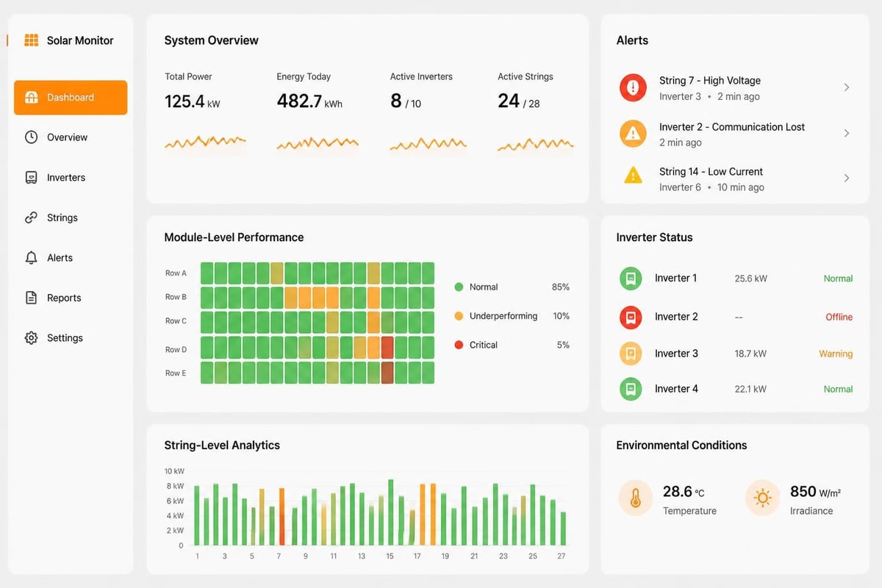The image size is (882, 588).
Task: Expand the String 7 High Voltage alert chevron
Action: (847, 87)
